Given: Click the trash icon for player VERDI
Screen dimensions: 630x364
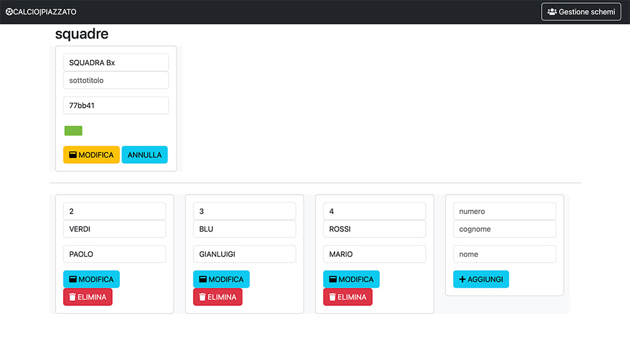Looking at the screenshot, I should pyautogui.click(x=72, y=297).
